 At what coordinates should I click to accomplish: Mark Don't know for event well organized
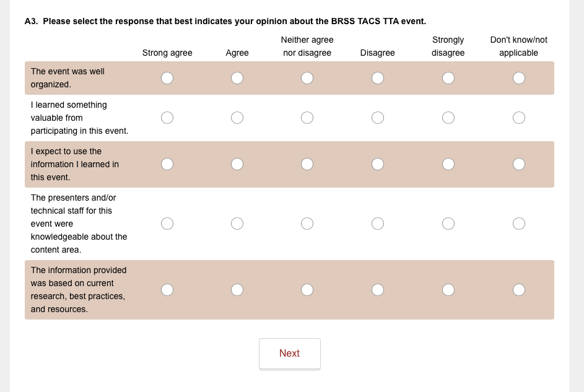coord(519,78)
